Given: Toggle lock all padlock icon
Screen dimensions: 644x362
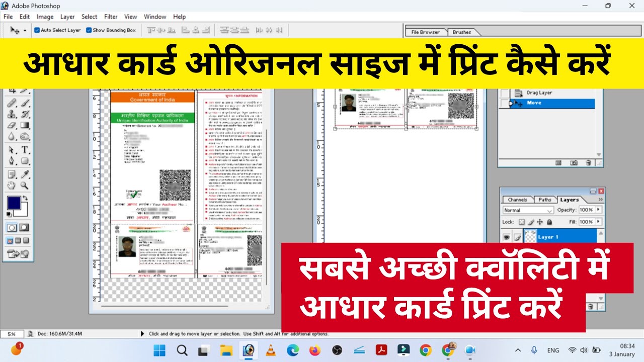Looking at the screenshot, I should coord(549,222).
